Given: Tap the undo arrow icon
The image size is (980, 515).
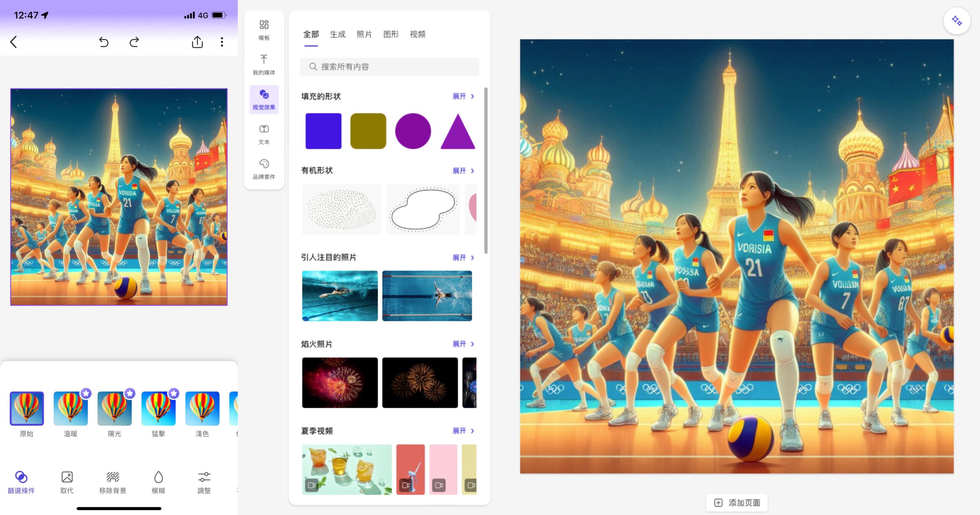Looking at the screenshot, I should point(104,42).
